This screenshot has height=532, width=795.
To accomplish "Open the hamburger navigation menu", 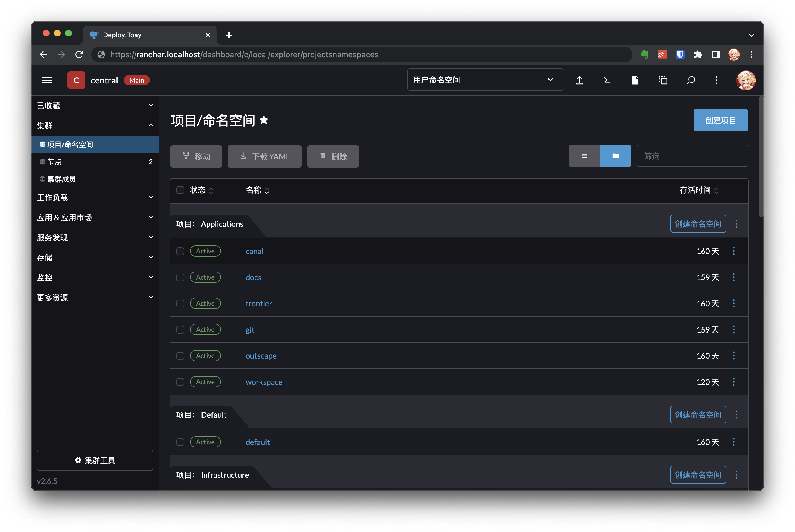I will point(47,80).
